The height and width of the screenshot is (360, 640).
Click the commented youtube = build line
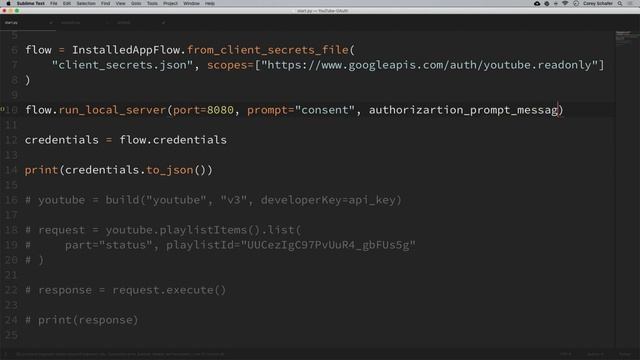coord(213,200)
